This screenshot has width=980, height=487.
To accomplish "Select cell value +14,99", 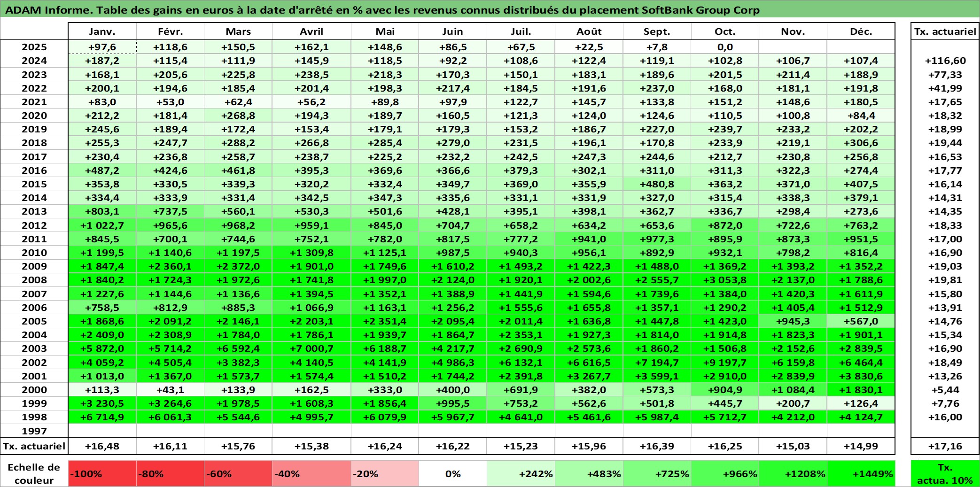I will (861, 446).
